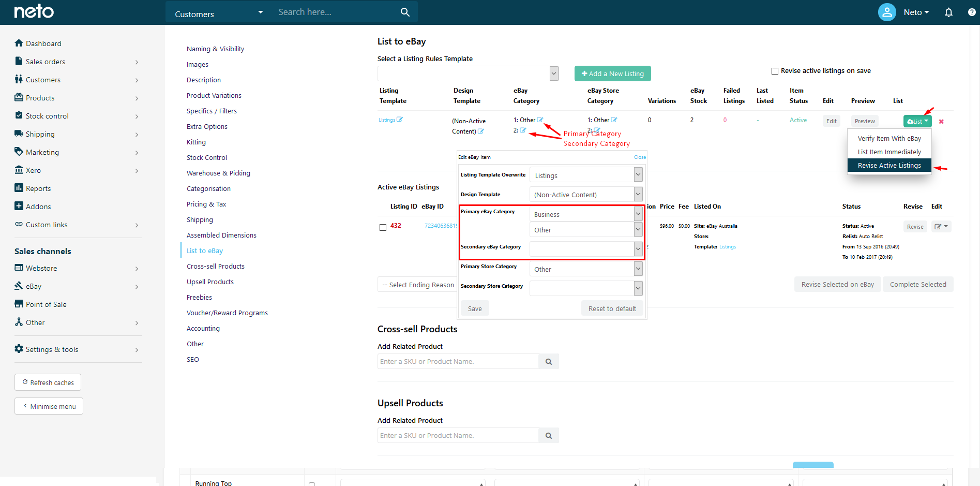Click Save in Edit eBay Item popup
The image size is (980, 486).
point(475,308)
